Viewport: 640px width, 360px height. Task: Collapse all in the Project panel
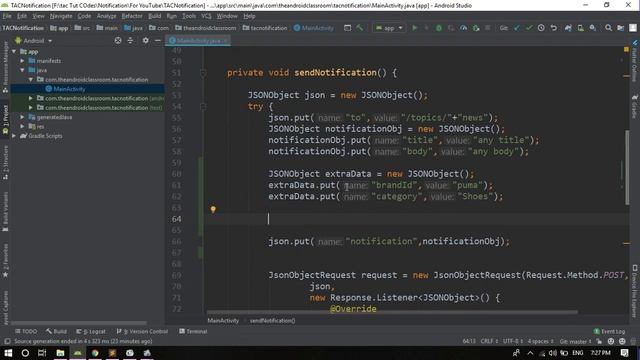[130, 40]
